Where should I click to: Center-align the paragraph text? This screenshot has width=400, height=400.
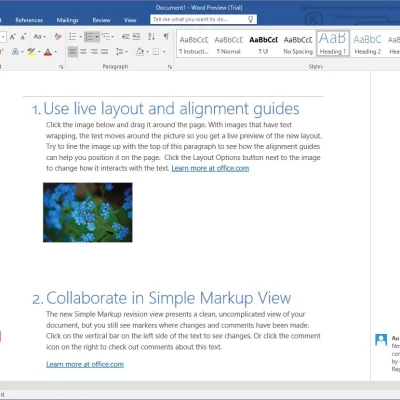[83, 52]
